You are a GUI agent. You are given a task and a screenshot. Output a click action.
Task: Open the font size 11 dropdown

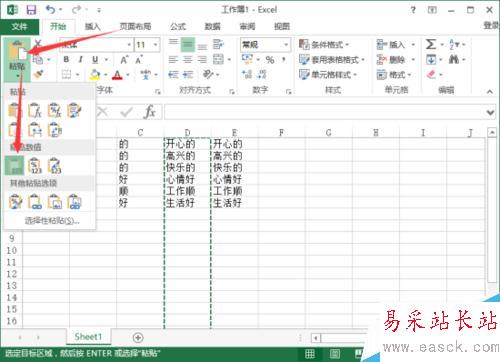(x=155, y=44)
